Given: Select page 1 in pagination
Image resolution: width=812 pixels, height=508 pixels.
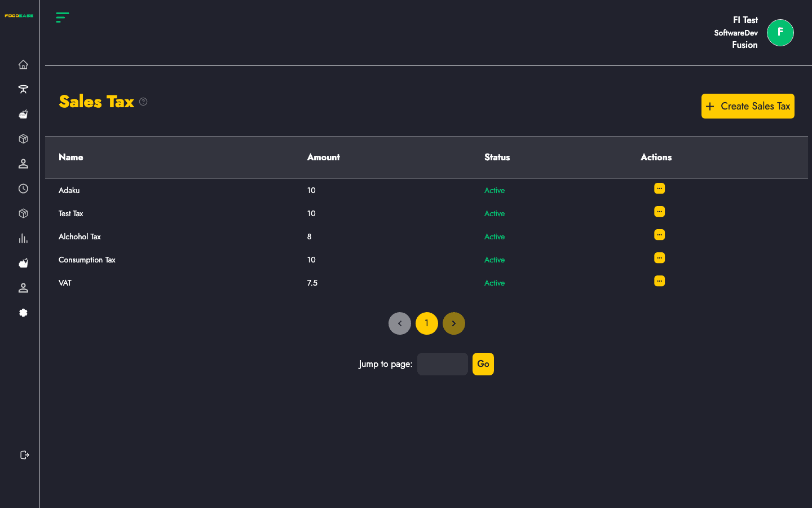Looking at the screenshot, I should click(427, 323).
